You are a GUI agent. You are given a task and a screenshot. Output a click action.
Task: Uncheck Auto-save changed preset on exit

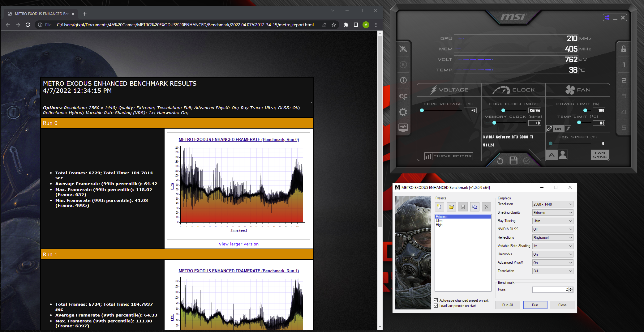point(436,300)
